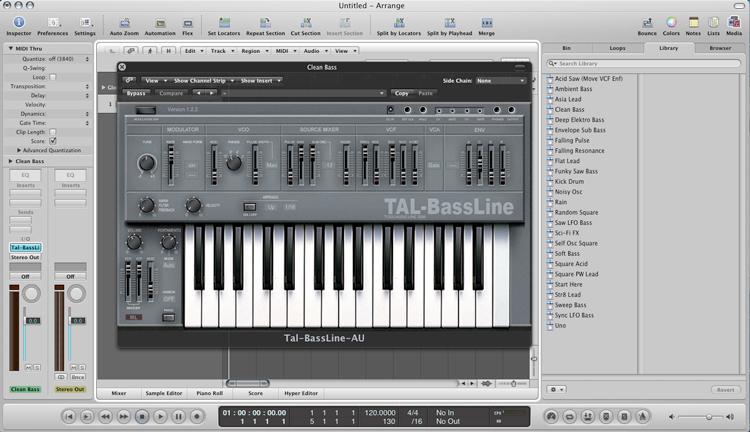750x432 pixels.
Task: Open the Colors palette icon
Action: (x=671, y=22)
